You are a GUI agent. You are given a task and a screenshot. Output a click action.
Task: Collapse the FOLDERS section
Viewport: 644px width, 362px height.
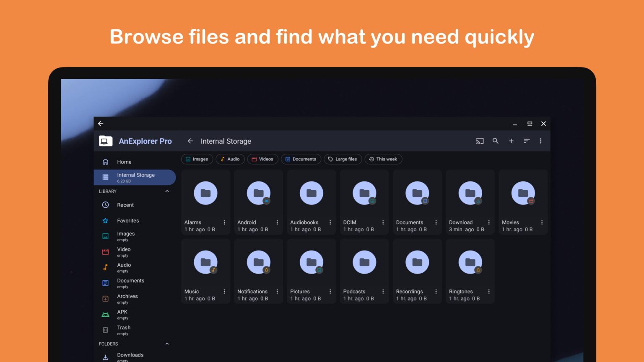167,344
